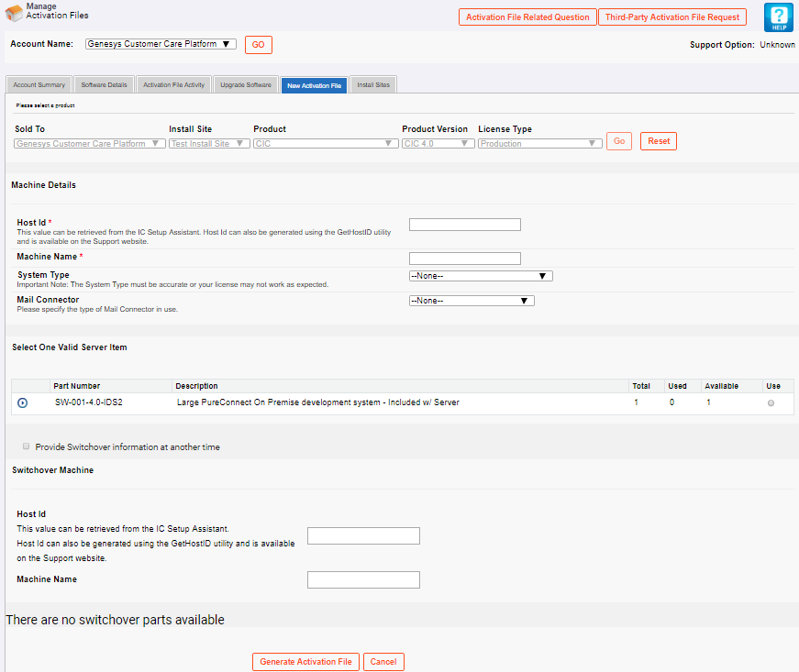Image resolution: width=799 pixels, height=672 pixels.
Task: Click the Third-Party Activation File Request button
Action: click(x=672, y=17)
